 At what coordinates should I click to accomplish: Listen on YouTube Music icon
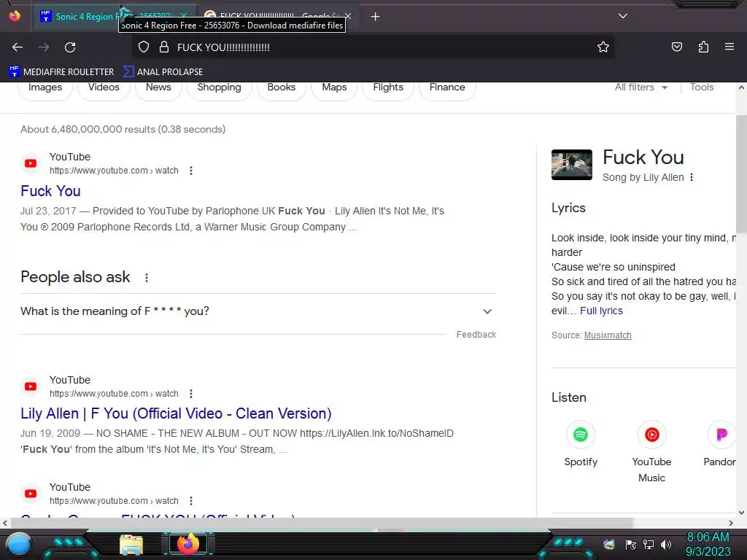pos(651,435)
